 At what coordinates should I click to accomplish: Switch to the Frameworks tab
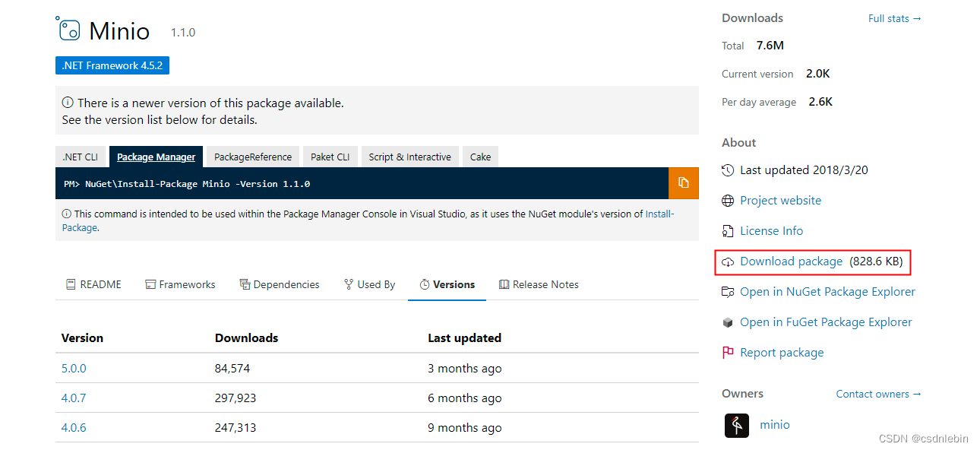tap(181, 284)
